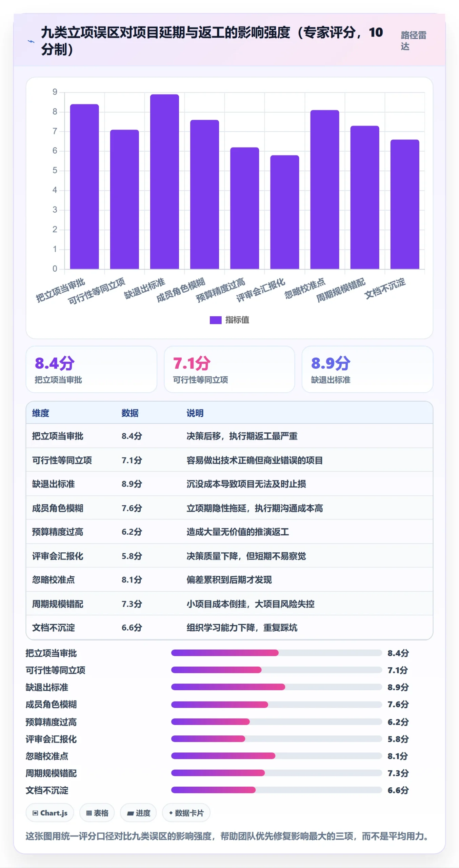Select table text 造成大量无价值的推演返工
The height and width of the screenshot is (868, 459).
coord(238,532)
